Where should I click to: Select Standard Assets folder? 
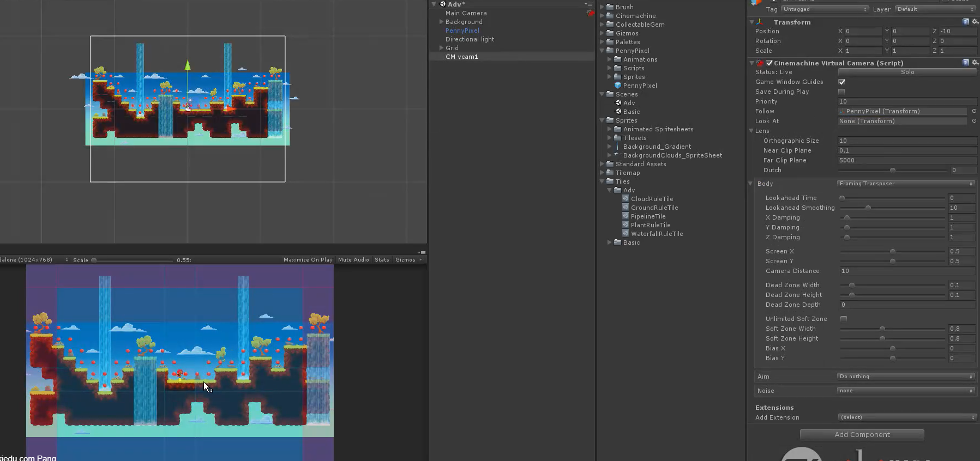[x=641, y=164]
